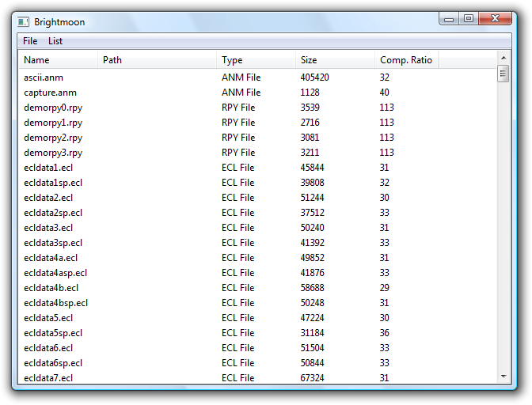
Task: Select demorpy1.rpy in the list
Action: point(53,123)
